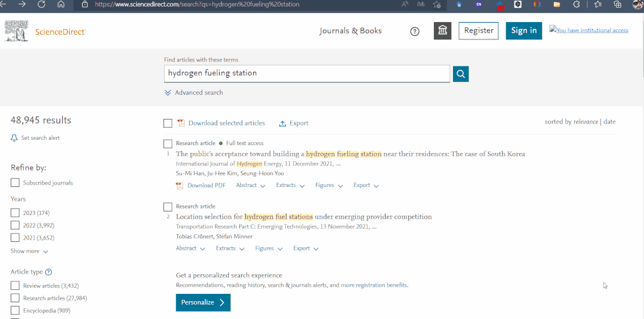
Task: Expand Abstract of the first result
Action: [250, 185]
